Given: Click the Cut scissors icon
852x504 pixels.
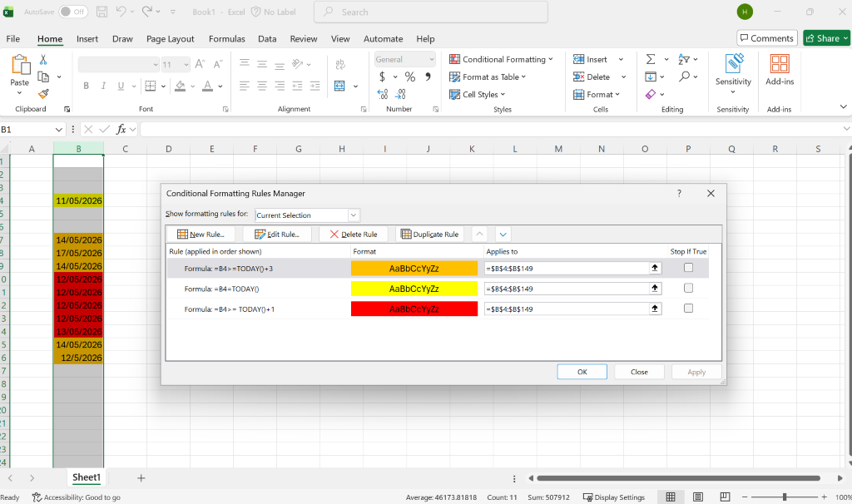Looking at the screenshot, I should point(43,59).
